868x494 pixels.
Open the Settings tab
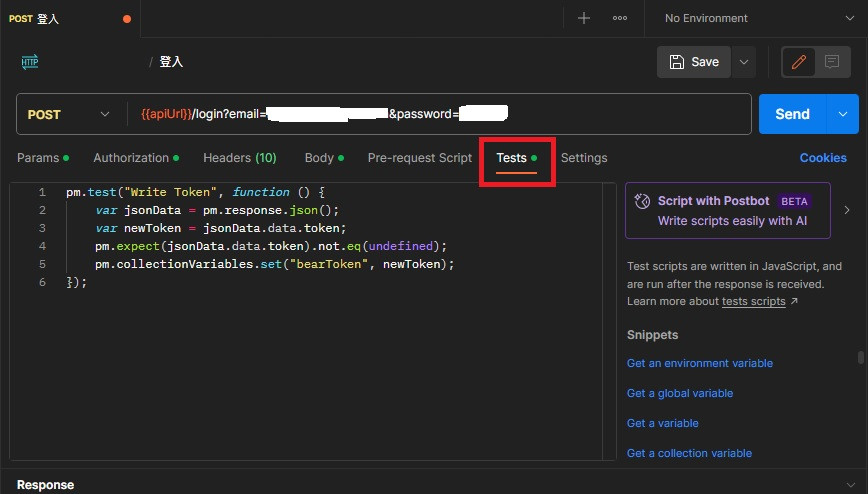(584, 158)
